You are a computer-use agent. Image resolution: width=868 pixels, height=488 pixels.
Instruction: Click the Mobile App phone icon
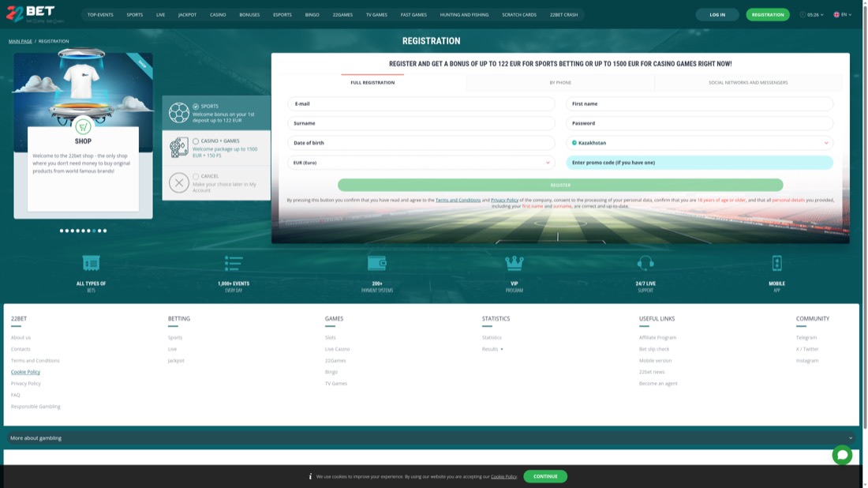(776, 263)
